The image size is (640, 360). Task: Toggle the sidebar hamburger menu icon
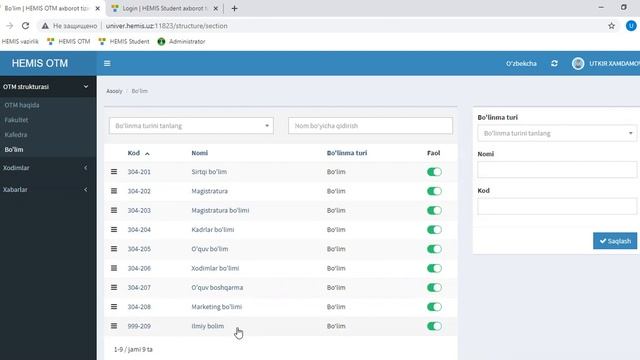click(107, 63)
